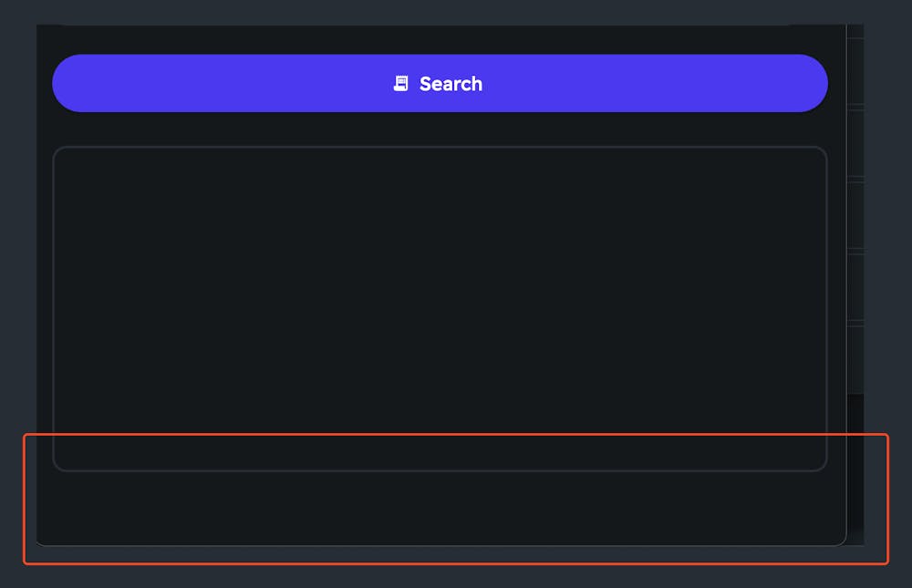Click the dark strip beneath the background rows
This screenshot has height=588, width=912.
(x=855, y=469)
